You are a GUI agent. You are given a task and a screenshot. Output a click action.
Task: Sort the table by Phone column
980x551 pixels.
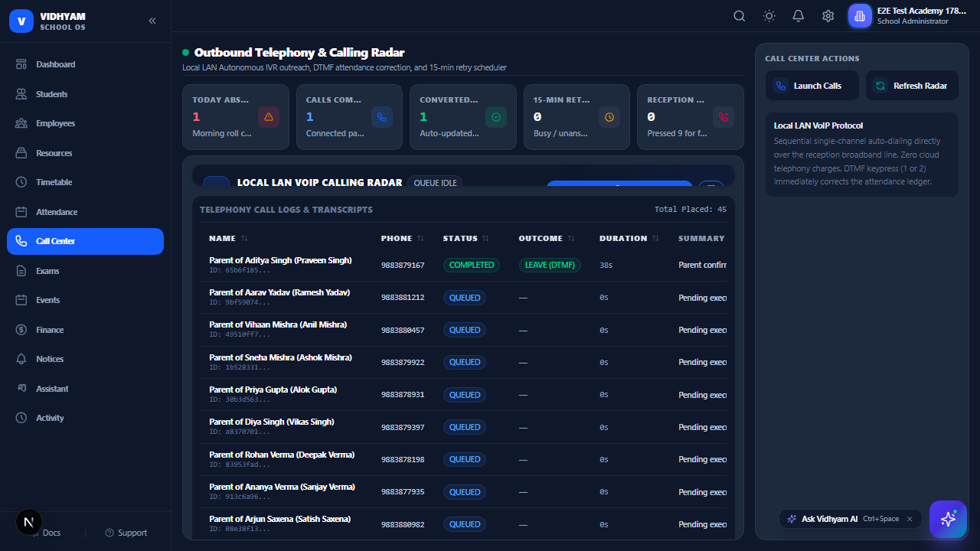(x=403, y=239)
